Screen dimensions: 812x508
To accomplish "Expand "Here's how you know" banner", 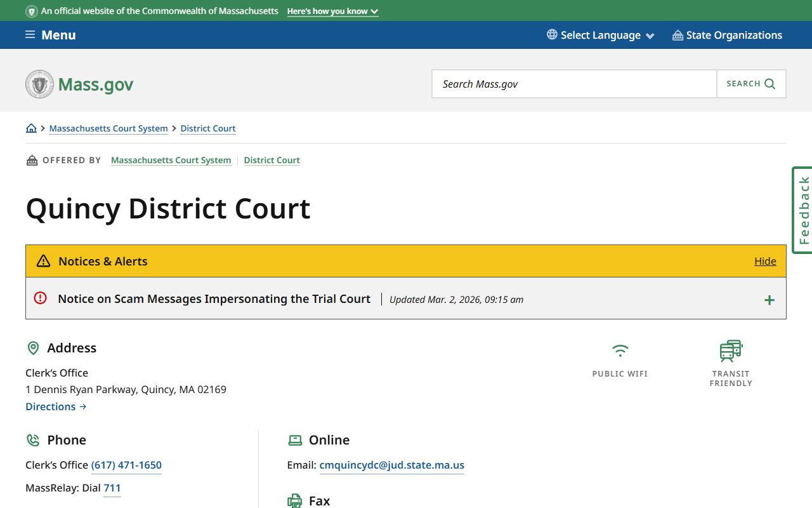I will (x=332, y=11).
